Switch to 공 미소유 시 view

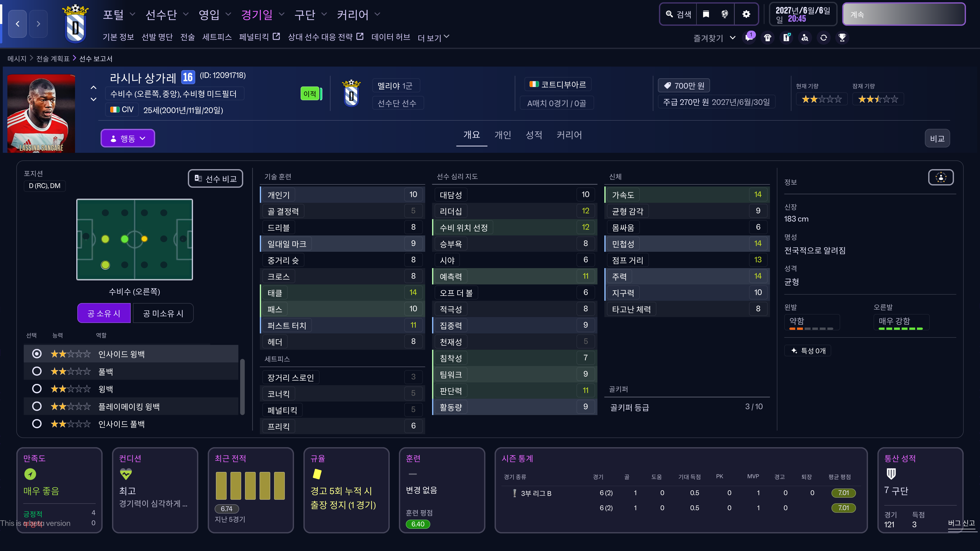pyautogui.click(x=163, y=313)
